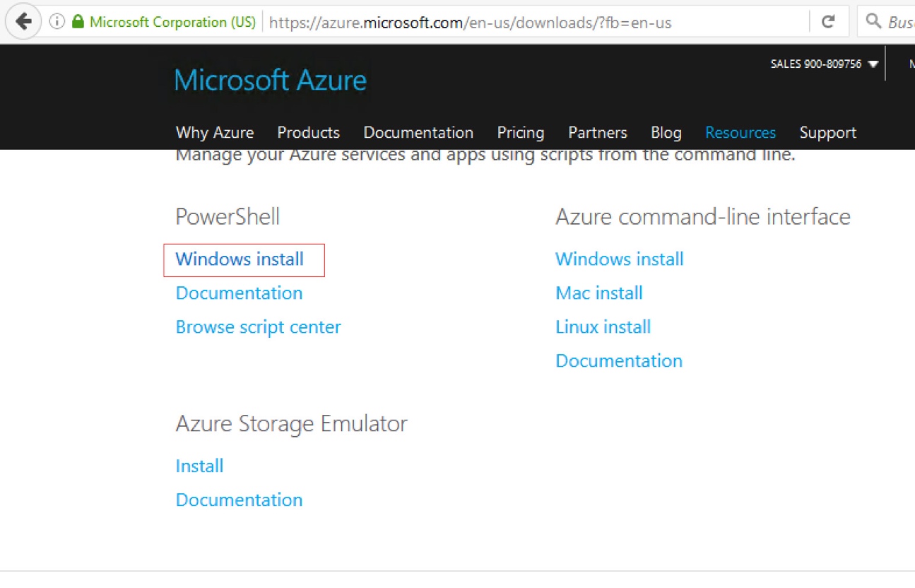Select the Support navigation item
Image resolution: width=915 pixels, height=588 pixels.
pyautogui.click(x=827, y=133)
